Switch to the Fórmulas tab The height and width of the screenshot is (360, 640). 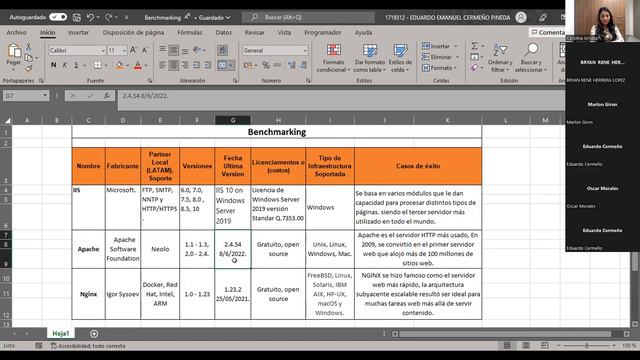click(x=190, y=32)
